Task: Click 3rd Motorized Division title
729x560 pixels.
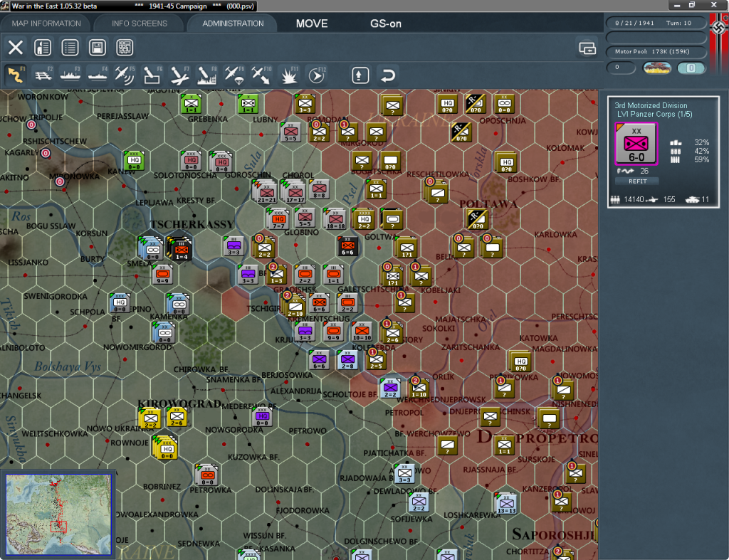Action: [x=651, y=105]
